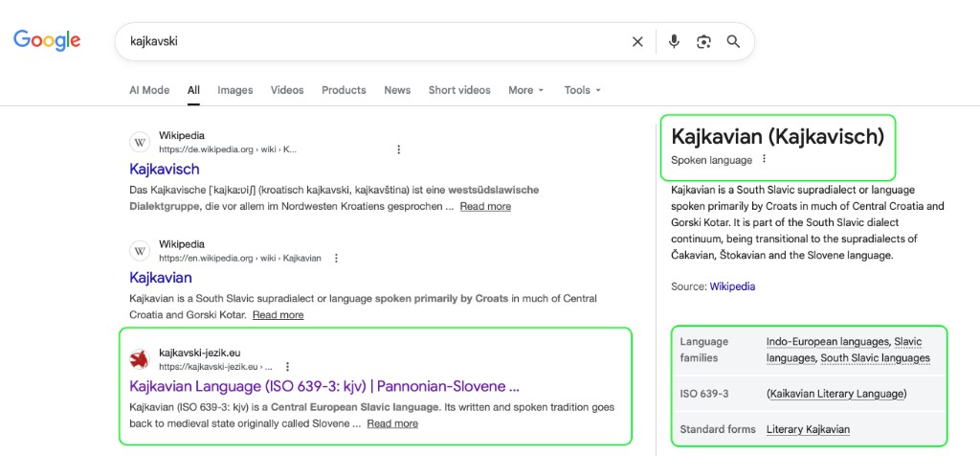Click the 'Kajkavian (Kajkavisch)' panel heading
Image resolution: width=980 pixels, height=456 pixels.
(x=777, y=136)
